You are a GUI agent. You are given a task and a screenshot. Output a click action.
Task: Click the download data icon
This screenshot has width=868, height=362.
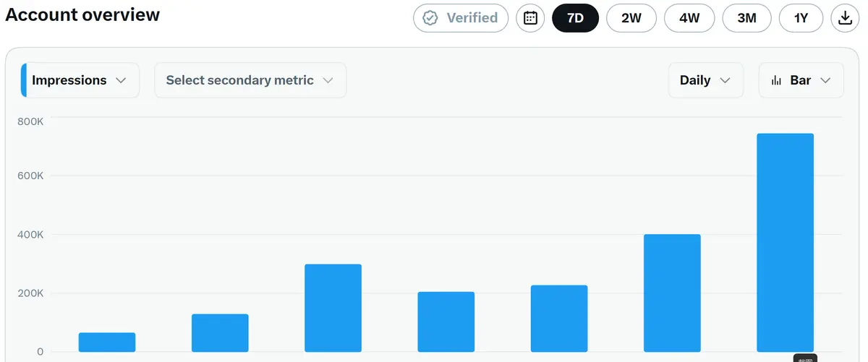(844, 18)
